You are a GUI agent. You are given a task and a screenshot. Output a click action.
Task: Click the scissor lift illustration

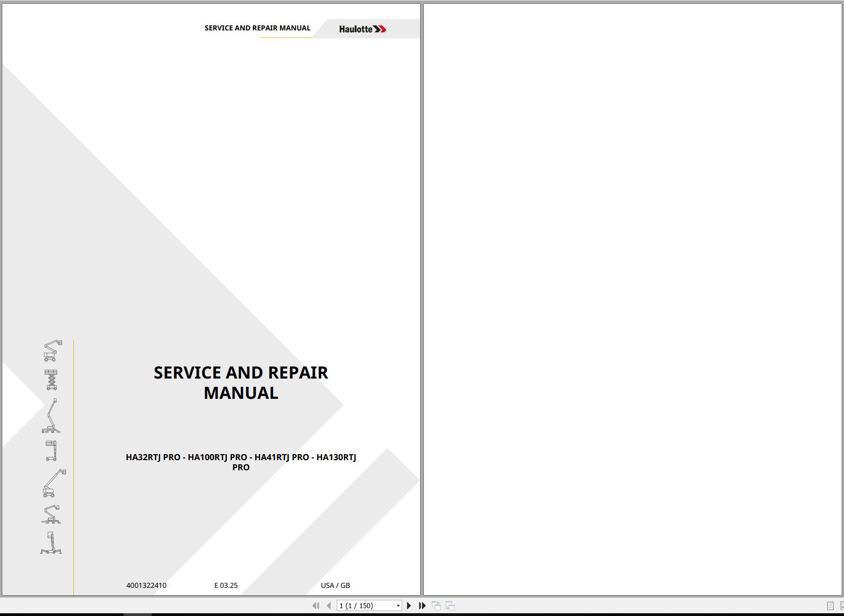(51, 379)
